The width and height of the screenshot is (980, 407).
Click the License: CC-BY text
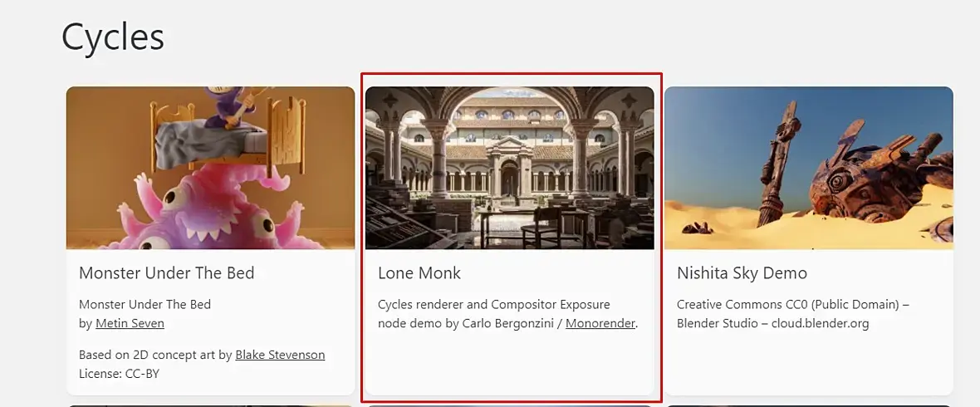point(119,373)
